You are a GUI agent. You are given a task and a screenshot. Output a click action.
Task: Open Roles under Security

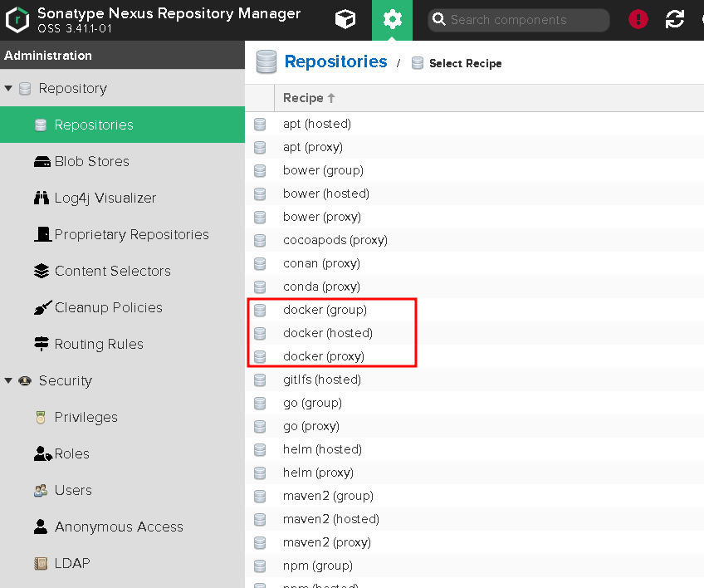pos(122,453)
